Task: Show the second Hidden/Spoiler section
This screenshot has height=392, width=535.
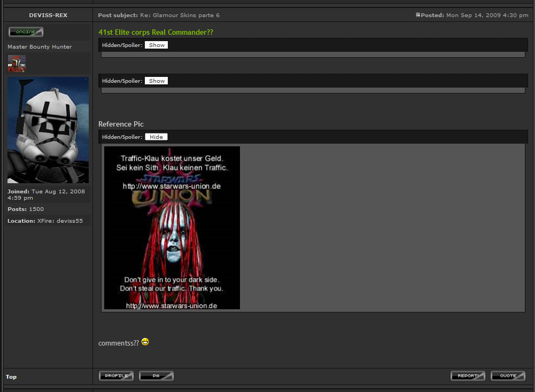Action: point(156,81)
